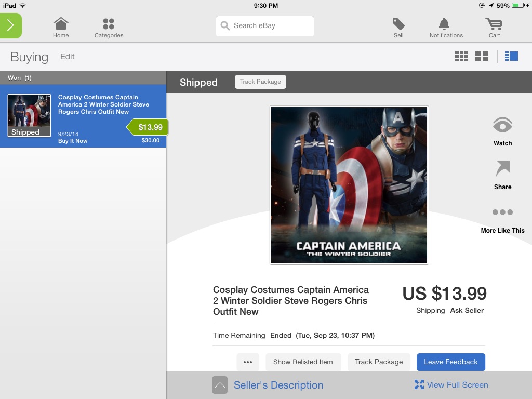Click the US $13.99 price text

(445, 294)
